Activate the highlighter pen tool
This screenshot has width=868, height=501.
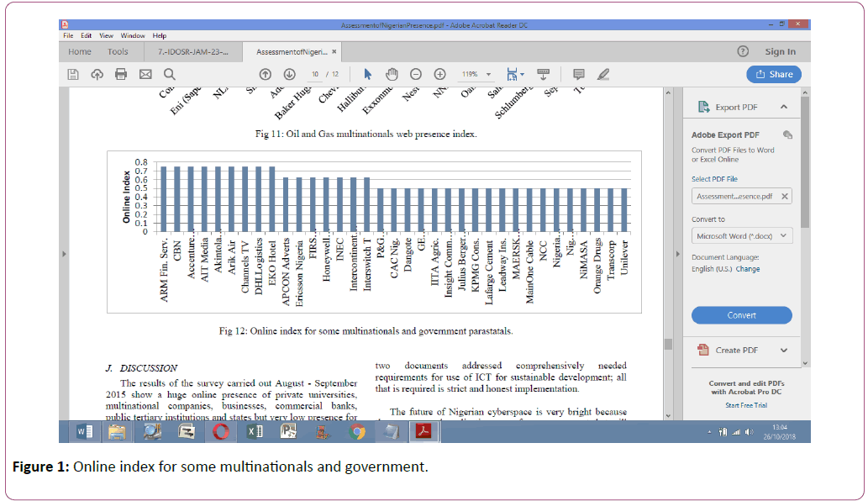click(x=602, y=74)
